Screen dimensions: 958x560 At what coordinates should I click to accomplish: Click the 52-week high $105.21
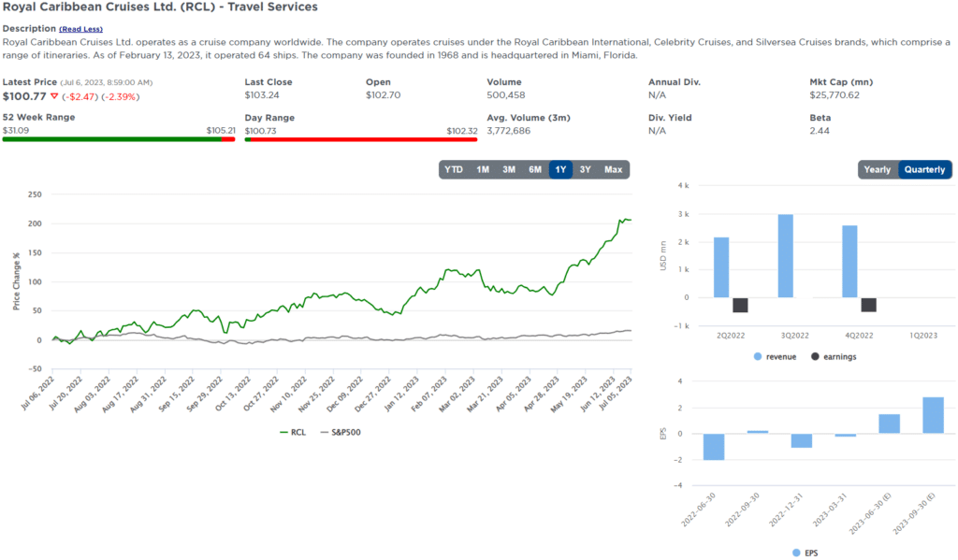coord(221,130)
